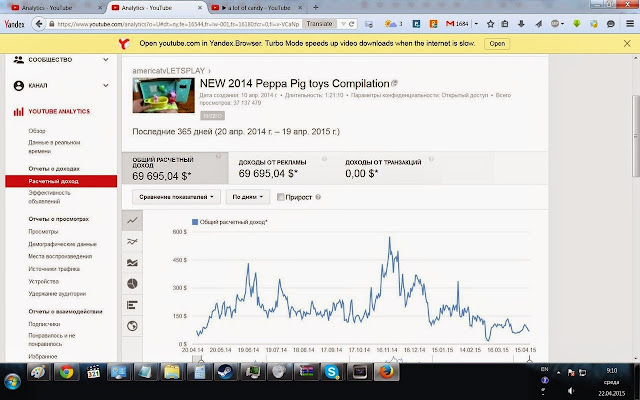Switch to a lot of candy - YouTube tab

256,8
